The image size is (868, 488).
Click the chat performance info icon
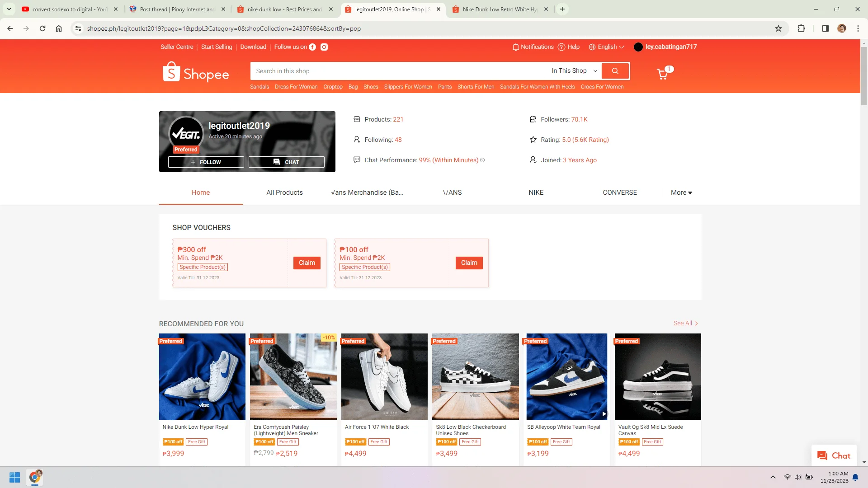[x=482, y=160]
